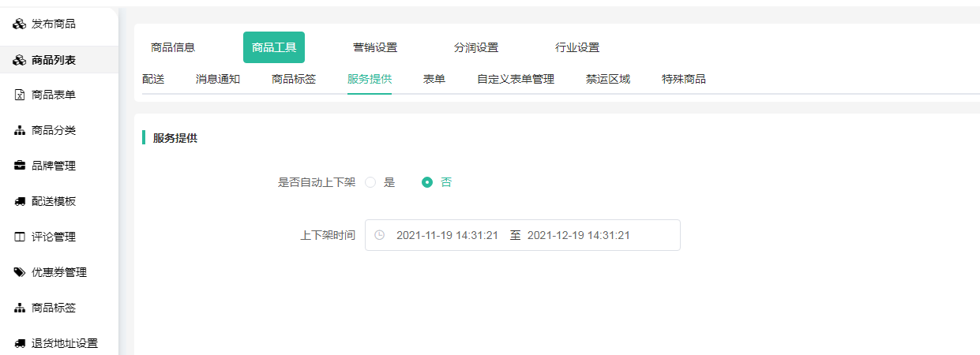
Task: Click the 配送模板 truck icon
Action: pos(20,202)
